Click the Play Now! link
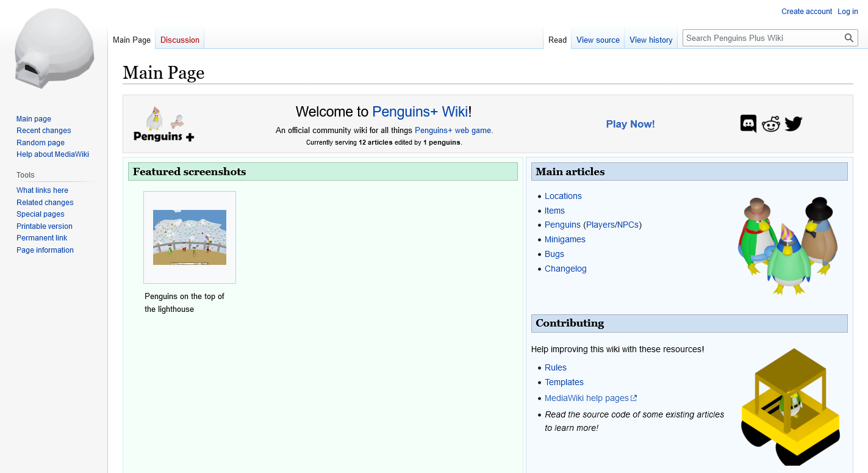 (630, 124)
